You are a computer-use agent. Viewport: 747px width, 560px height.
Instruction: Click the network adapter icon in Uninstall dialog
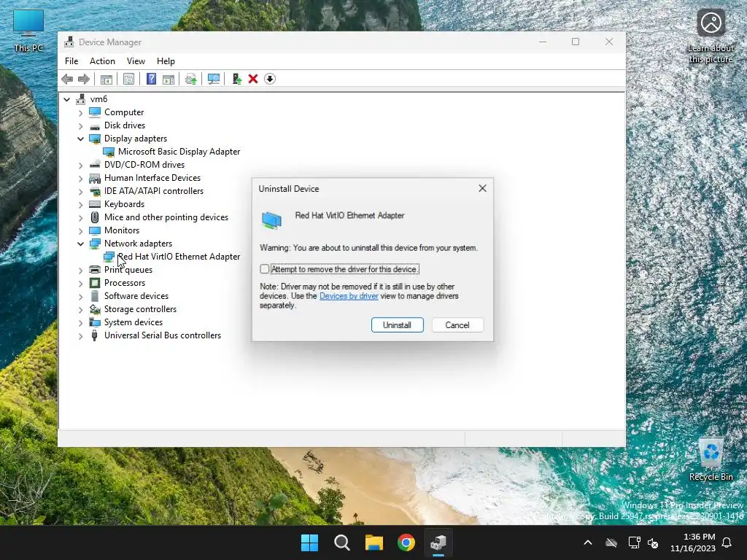(x=271, y=220)
